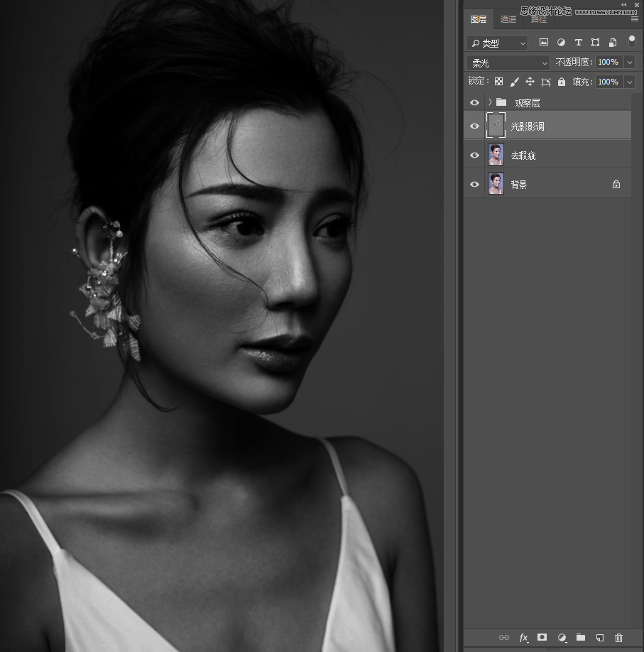This screenshot has height=652, width=644.
Task: Toggle the layer filtering on/off switch
Action: [631, 42]
